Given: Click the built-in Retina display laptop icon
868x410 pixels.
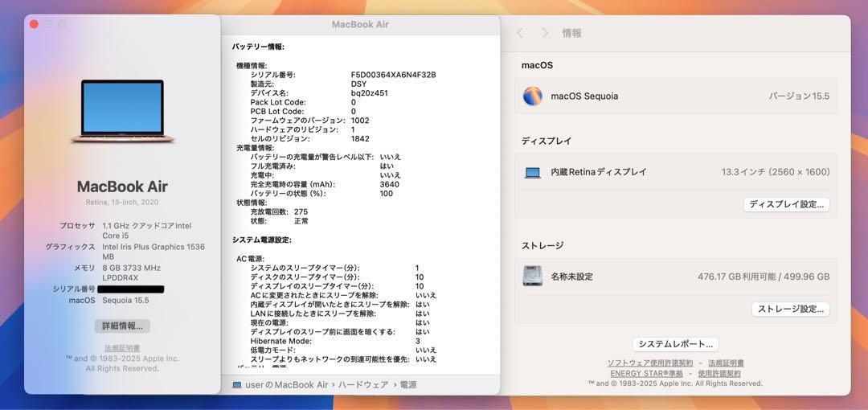Looking at the screenshot, I should click(533, 172).
